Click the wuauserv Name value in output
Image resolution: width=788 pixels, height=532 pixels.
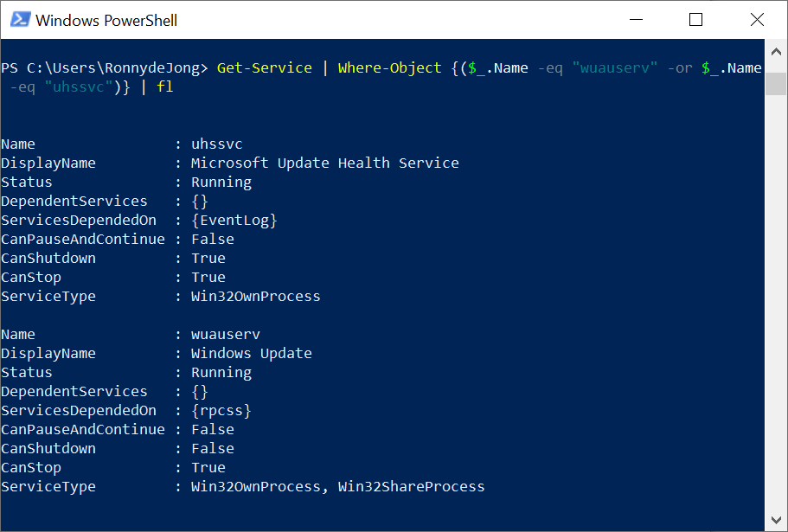tap(225, 334)
